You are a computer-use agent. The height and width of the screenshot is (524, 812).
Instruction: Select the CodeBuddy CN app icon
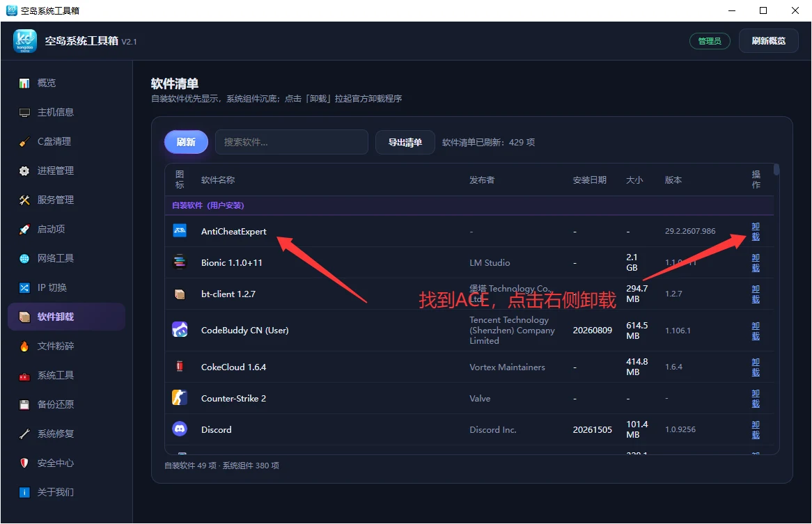pos(180,330)
